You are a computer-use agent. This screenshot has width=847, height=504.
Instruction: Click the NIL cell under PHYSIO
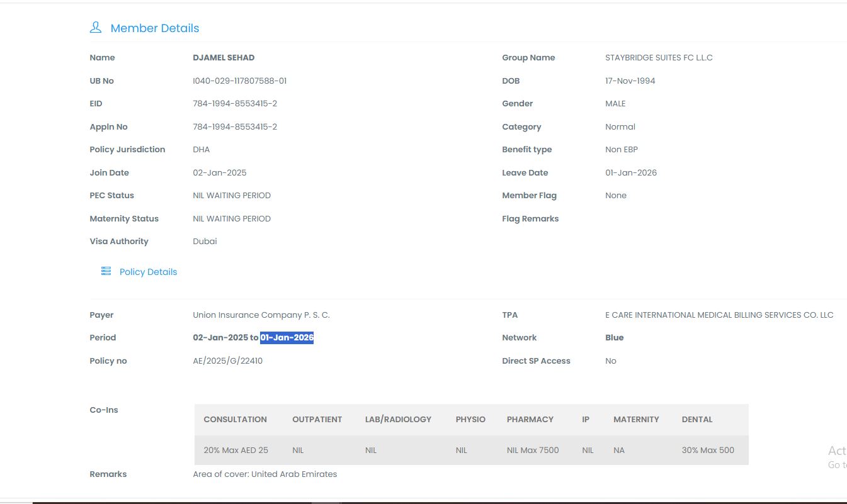[462, 451]
